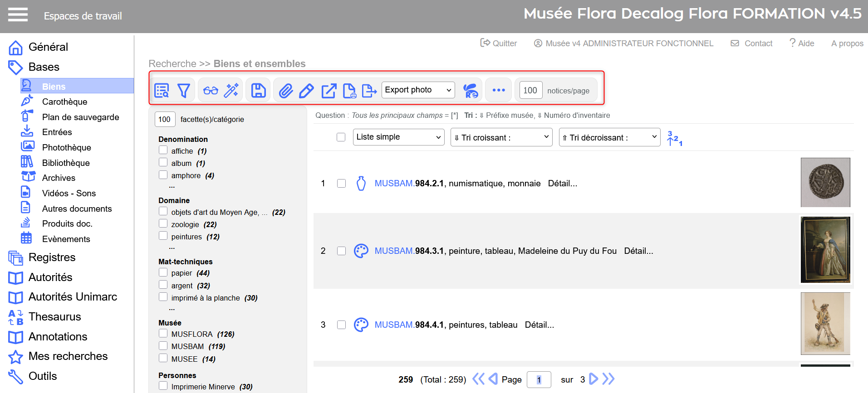This screenshot has height=393, width=868.
Task: Click the coin thumbnail image
Action: [825, 182]
